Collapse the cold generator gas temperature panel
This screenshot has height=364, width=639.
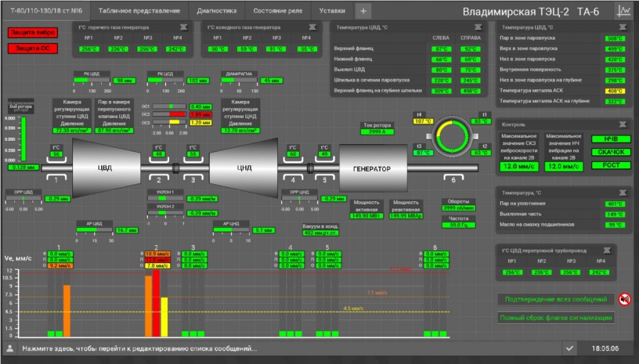click(313, 27)
